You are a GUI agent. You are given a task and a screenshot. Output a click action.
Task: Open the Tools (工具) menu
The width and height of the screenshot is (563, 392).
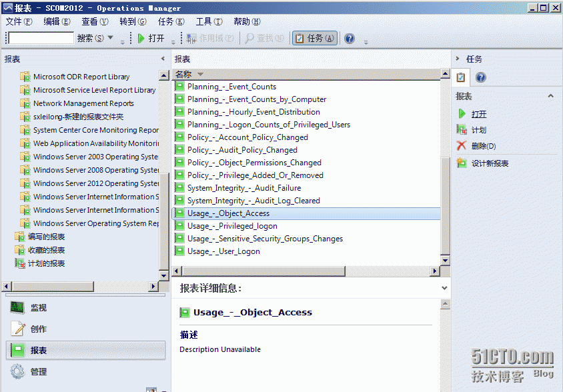209,21
